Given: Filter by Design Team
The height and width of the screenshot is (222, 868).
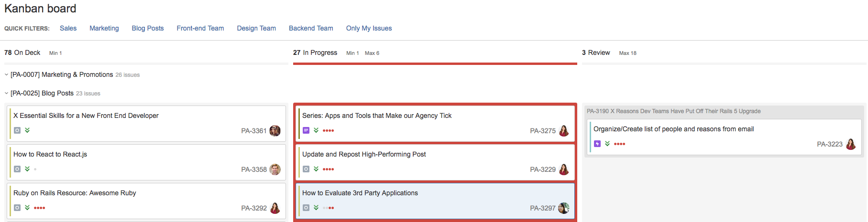Looking at the screenshot, I should 256,28.
